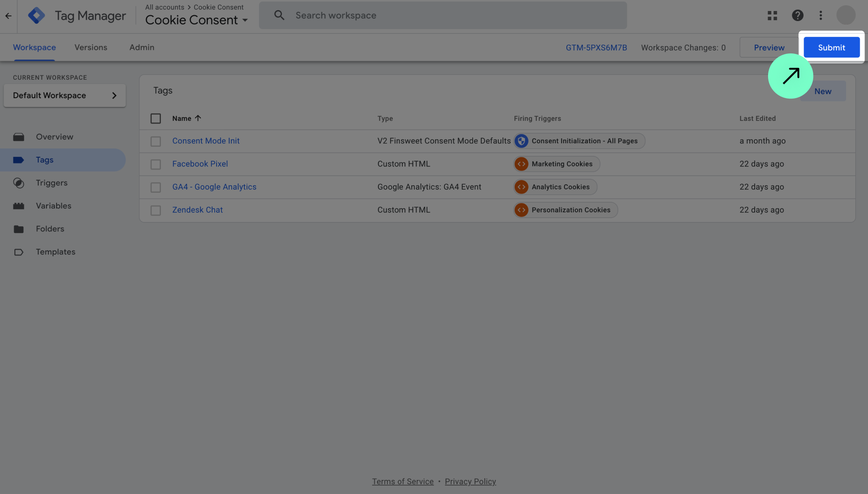This screenshot has width=868, height=494.
Task: Click the Preview button
Action: [x=769, y=47]
